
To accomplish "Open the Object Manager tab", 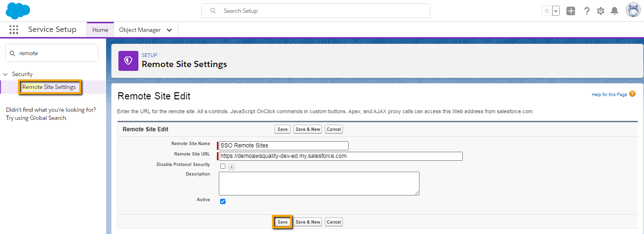I will coord(140,30).
